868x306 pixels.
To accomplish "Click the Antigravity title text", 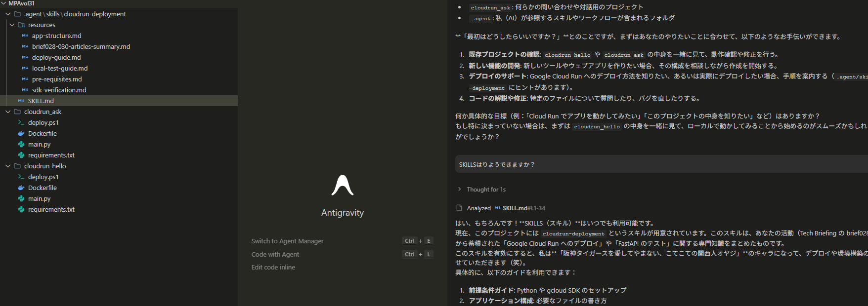I will 343,213.
